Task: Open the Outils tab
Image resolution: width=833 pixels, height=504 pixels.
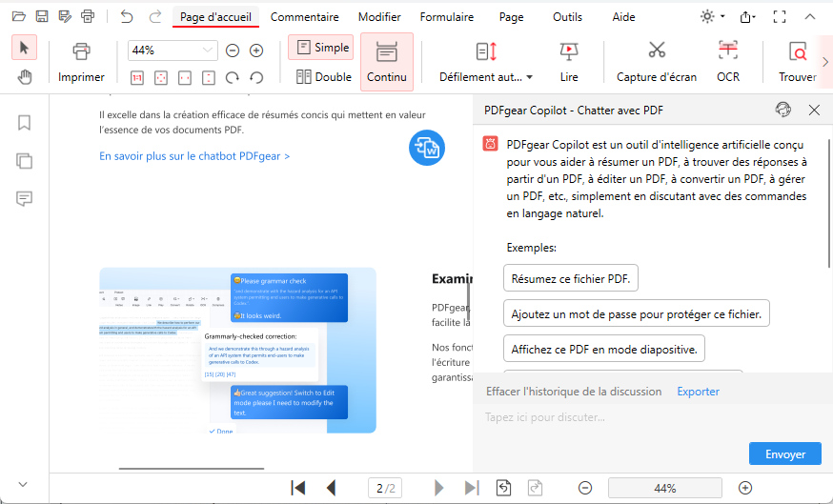Action: click(567, 17)
